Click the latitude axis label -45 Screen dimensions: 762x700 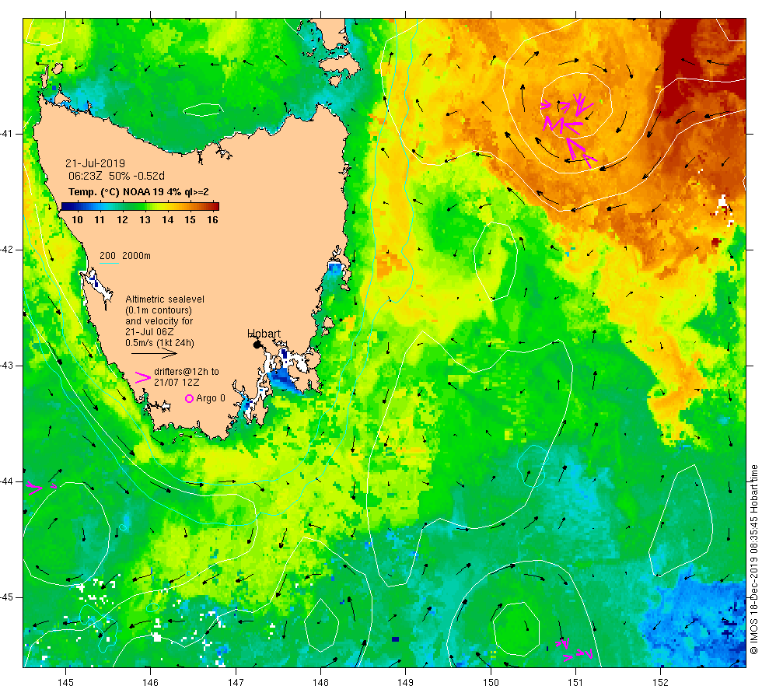click(7, 597)
